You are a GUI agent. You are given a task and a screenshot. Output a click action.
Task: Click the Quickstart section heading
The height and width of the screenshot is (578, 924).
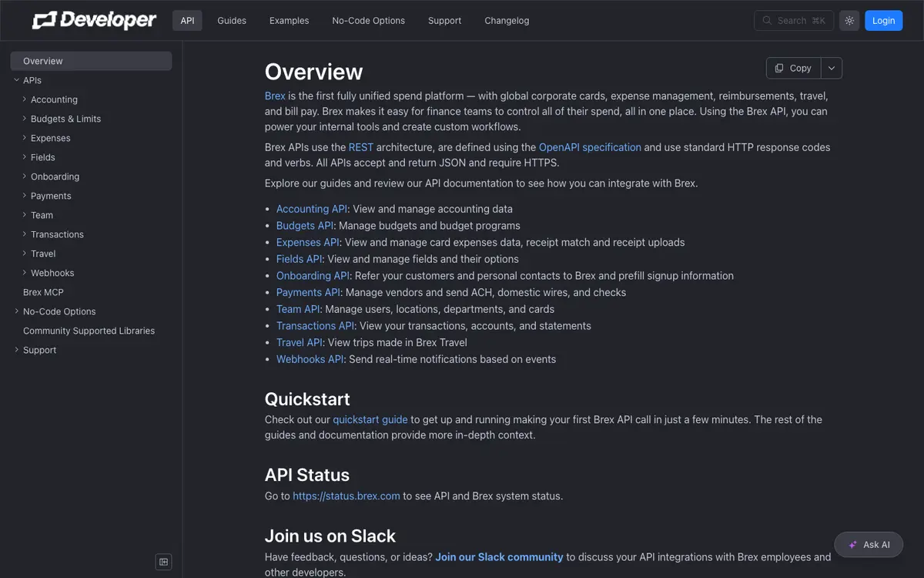pos(307,399)
